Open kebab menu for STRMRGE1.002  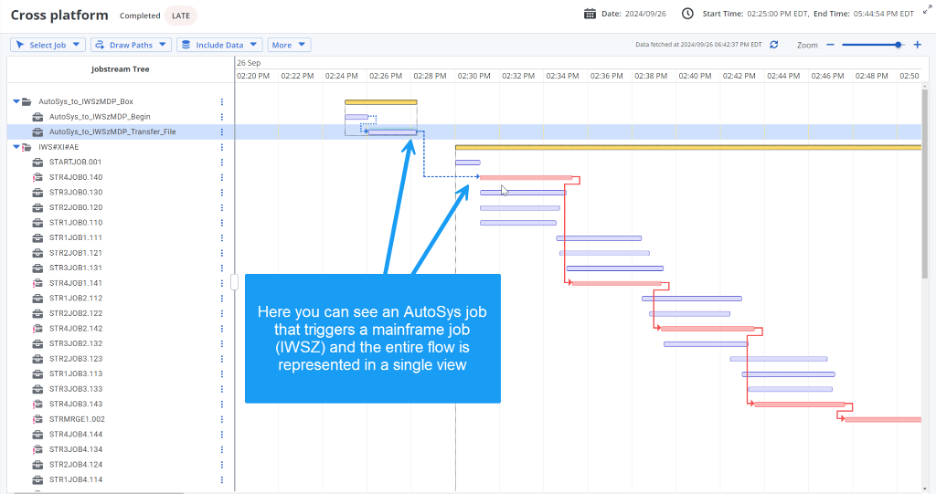tap(221, 419)
